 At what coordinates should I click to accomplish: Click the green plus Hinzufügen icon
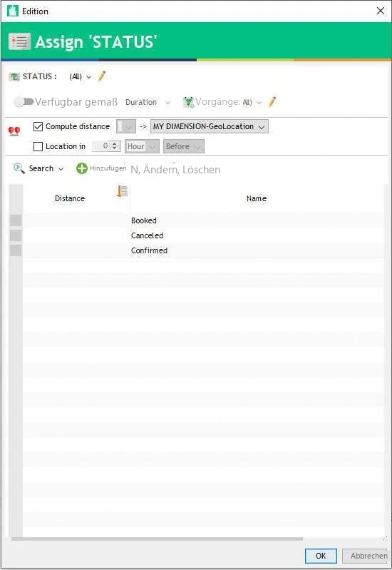82,168
